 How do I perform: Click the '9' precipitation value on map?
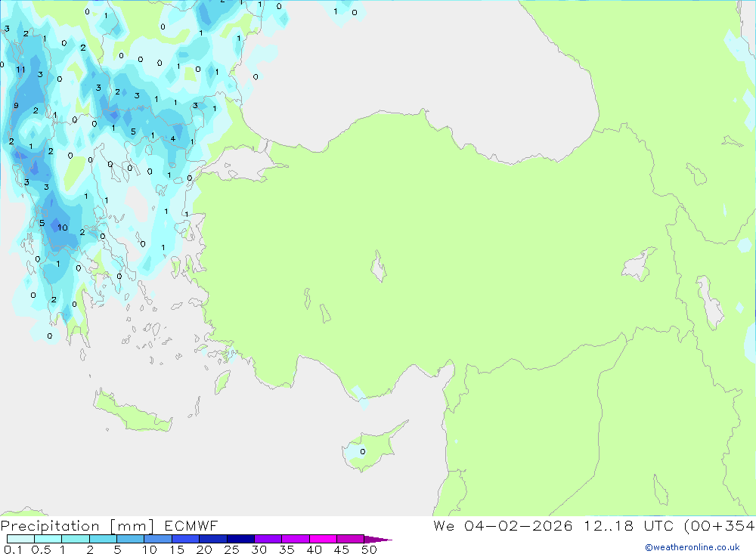tap(17, 106)
